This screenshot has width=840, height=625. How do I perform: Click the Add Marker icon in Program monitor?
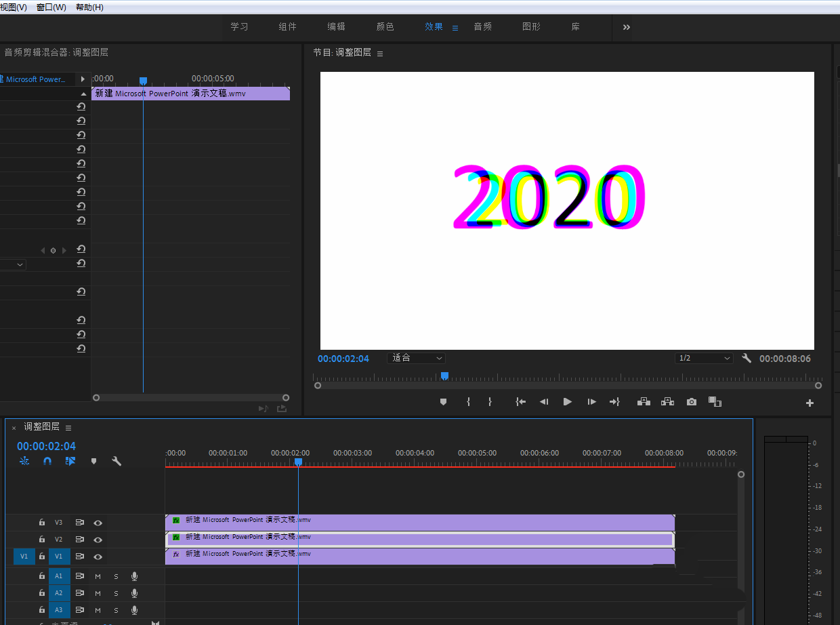click(x=444, y=402)
